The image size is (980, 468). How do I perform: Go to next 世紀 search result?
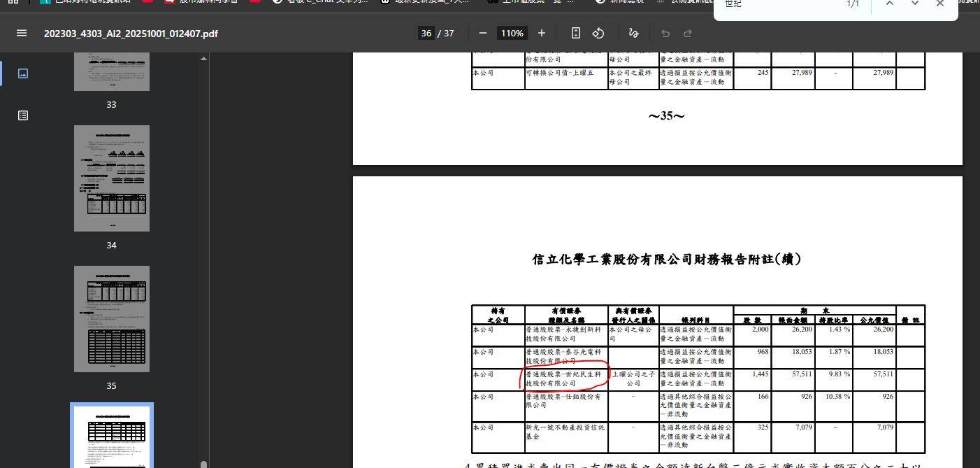914,5
